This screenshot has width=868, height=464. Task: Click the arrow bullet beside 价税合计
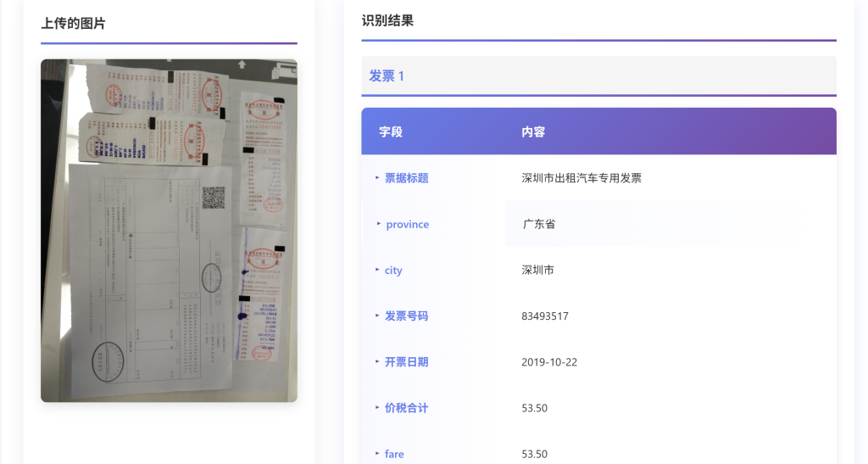click(377, 407)
